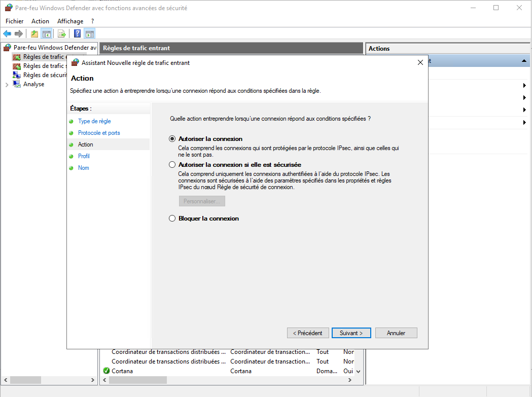Select Autoriser la connexion si elle est sécurisée

pos(172,165)
